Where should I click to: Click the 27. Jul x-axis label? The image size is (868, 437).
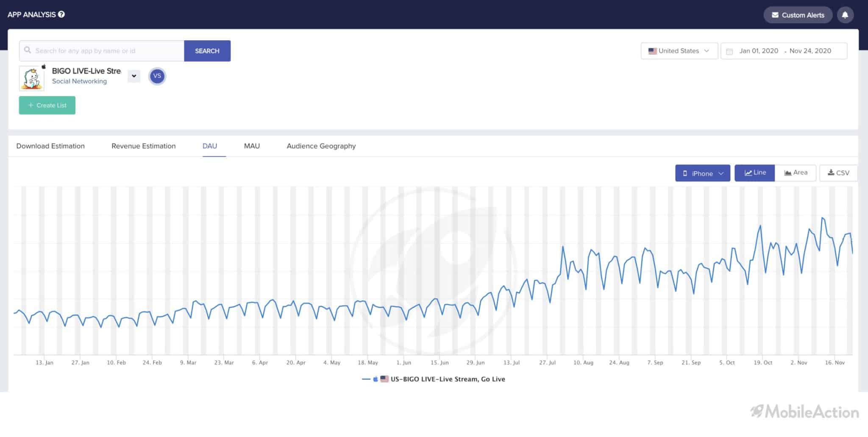(548, 362)
